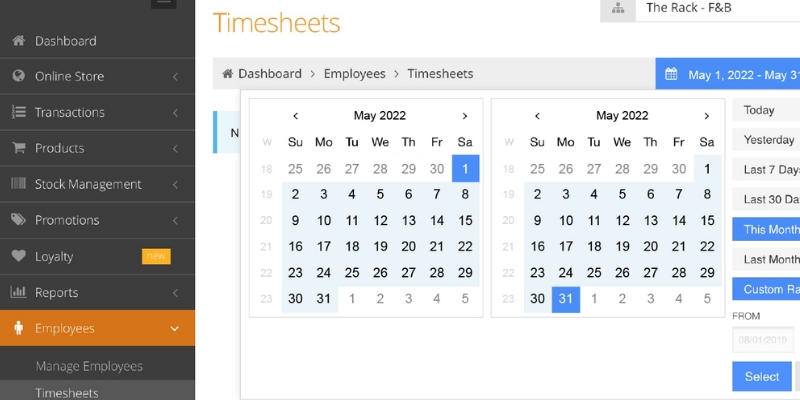Expand the Online Store submenu chevron

click(175, 76)
